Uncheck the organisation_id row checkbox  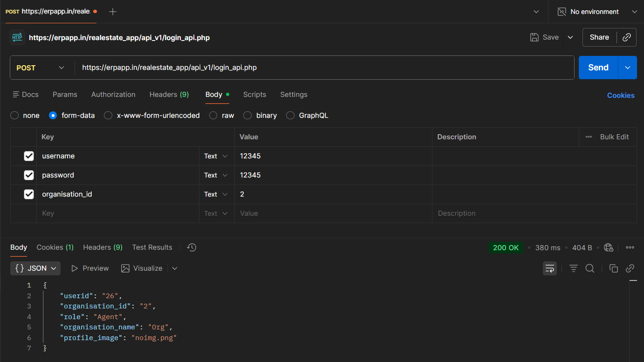pos(29,194)
